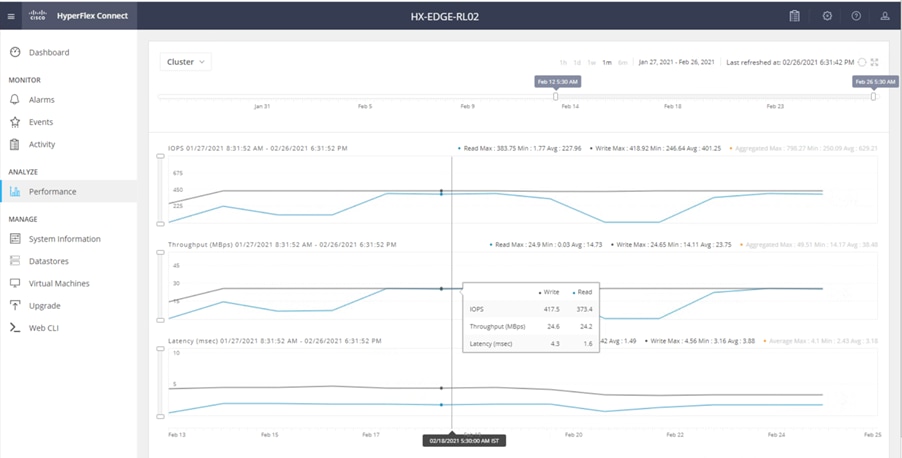
Task: Select the 1d time range
Action: (x=577, y=63)
